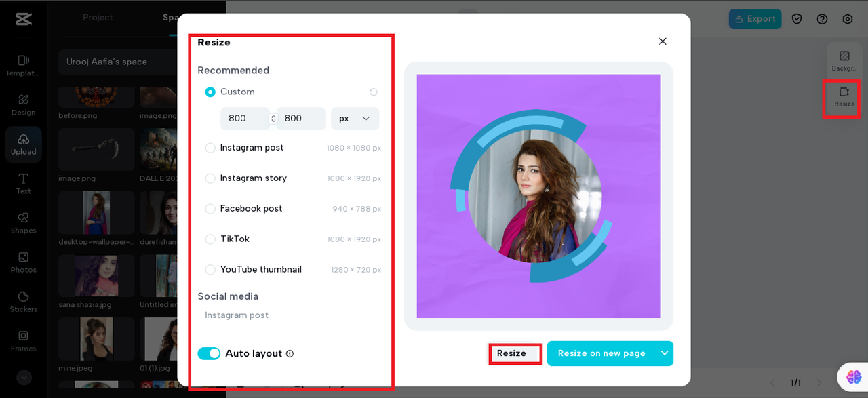Show Auto layout info tooltip icon
868x398 pixels.
[290, 354]
